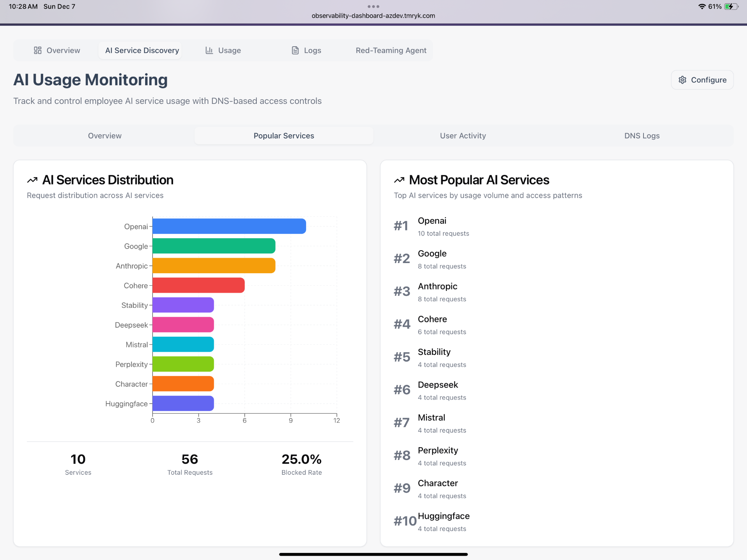Select the Popular Services sub-tab
This screenshot has height=560, width=747.
tap(284, 136)
